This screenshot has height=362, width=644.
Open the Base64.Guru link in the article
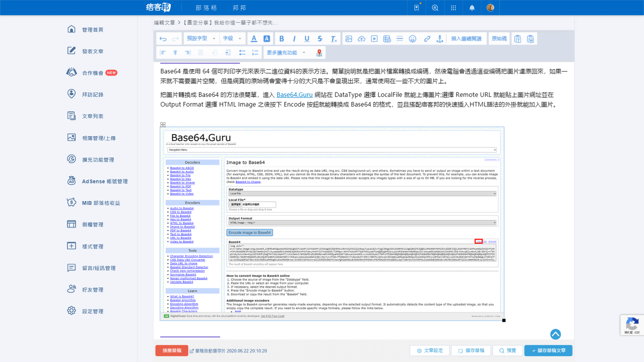[295, 95]
